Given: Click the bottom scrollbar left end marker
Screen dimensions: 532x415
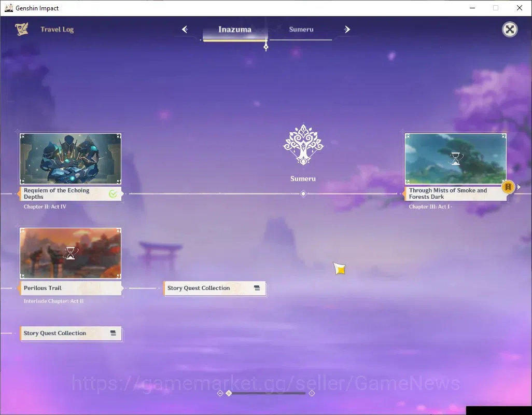Looking at the screenshot, I should point(220,393).
